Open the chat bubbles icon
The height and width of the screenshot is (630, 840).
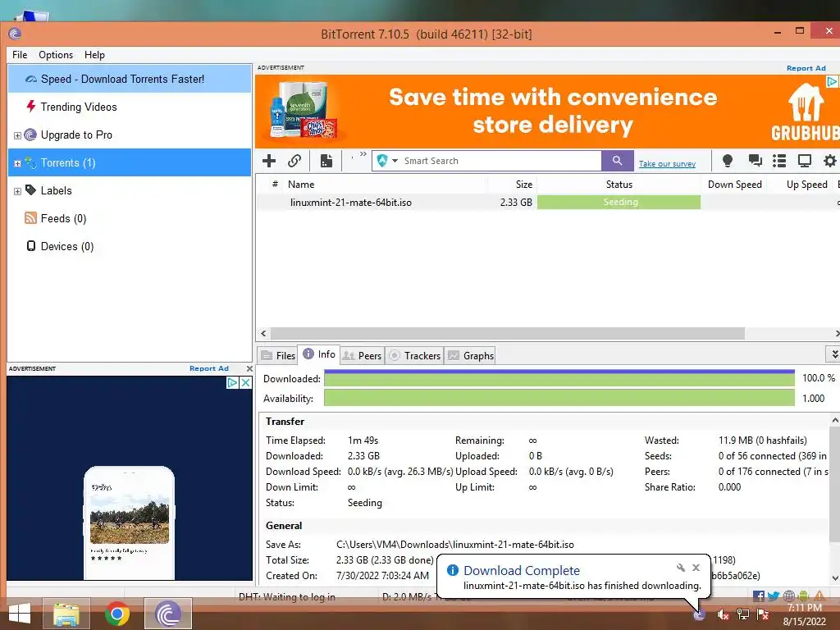[x=755, y=161]
